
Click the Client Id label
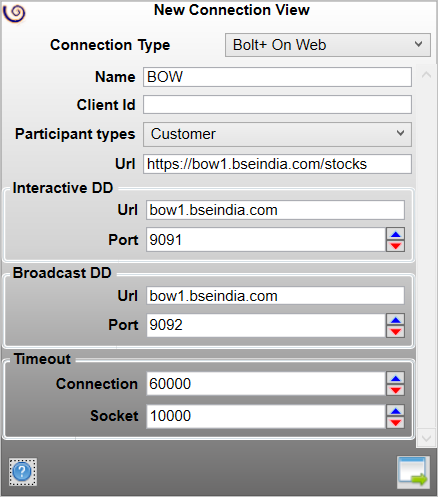106,105
